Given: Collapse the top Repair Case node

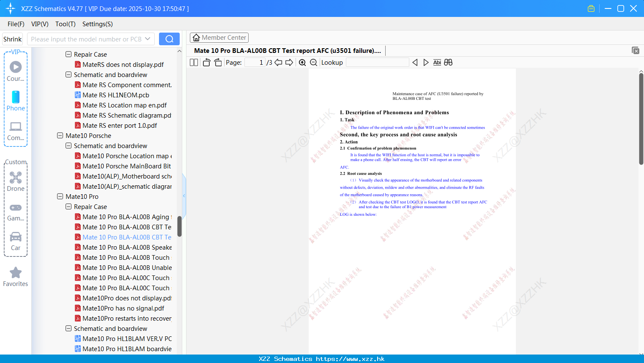Looking at the screenshot, I should click(x=69, y=55).
